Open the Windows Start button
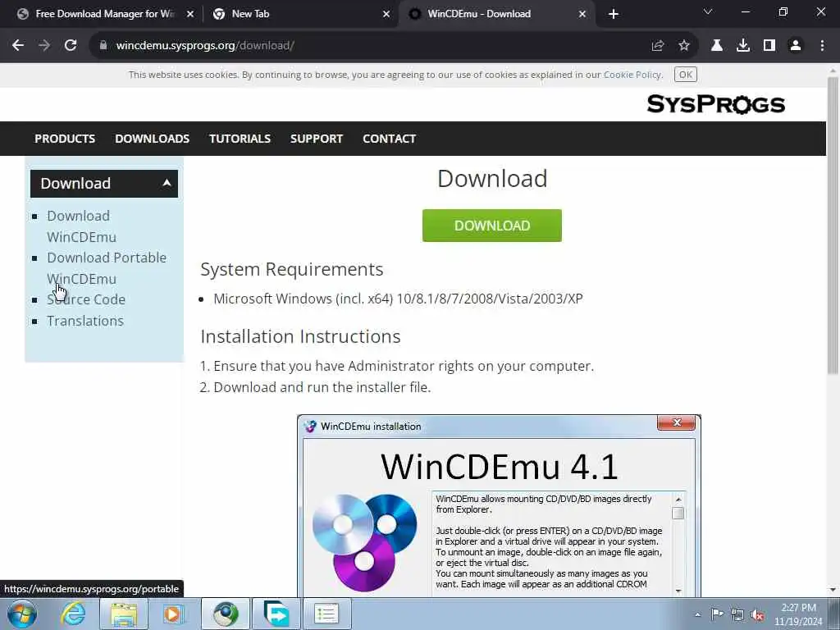The image size is (840, 630). point(22,614)
